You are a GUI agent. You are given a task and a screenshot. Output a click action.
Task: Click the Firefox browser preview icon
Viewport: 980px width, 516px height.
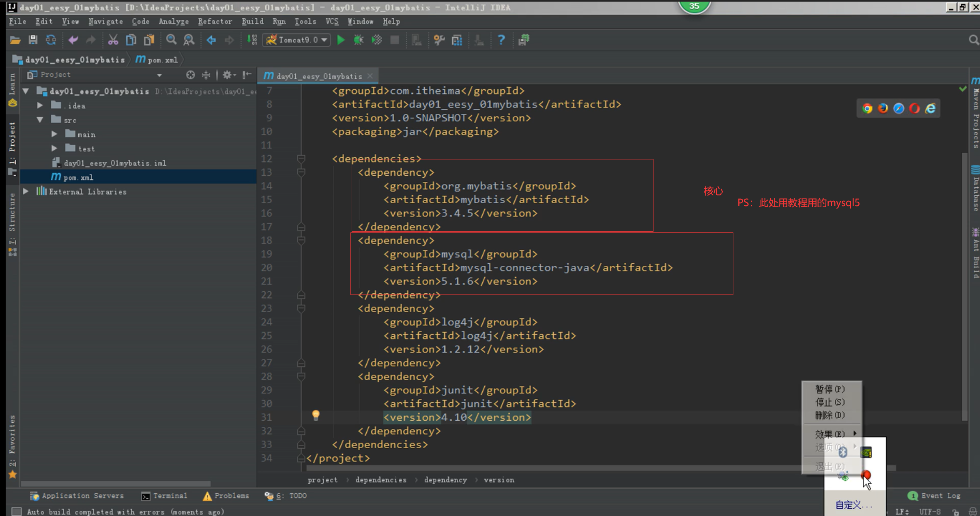[883, 108]
